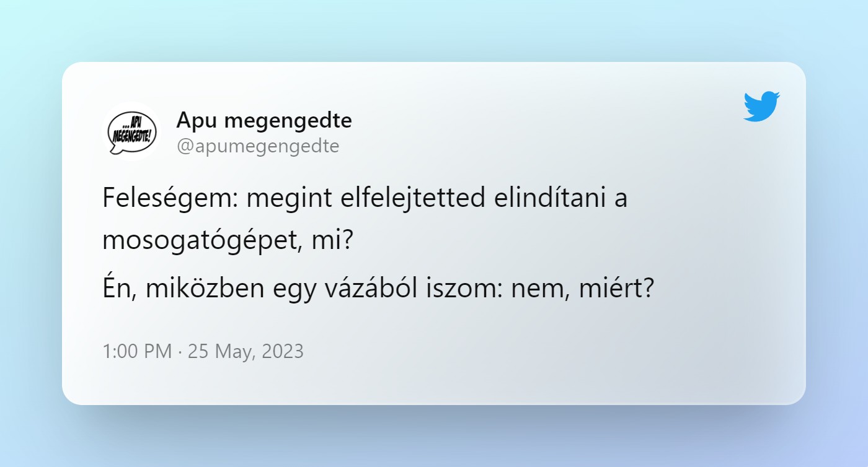Click the @apumegengedte handle
Screen dimensions: 868x467
click(x=258, y=146)
